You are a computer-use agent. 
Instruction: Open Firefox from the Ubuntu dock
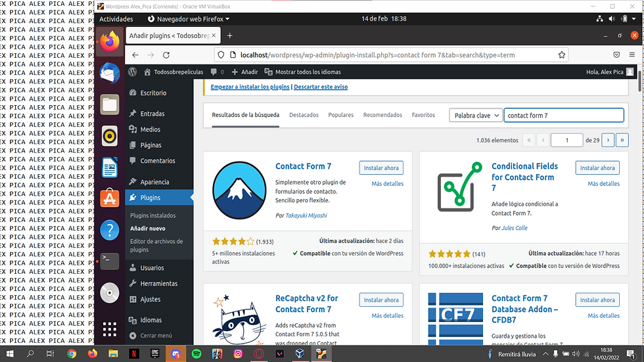110,41
